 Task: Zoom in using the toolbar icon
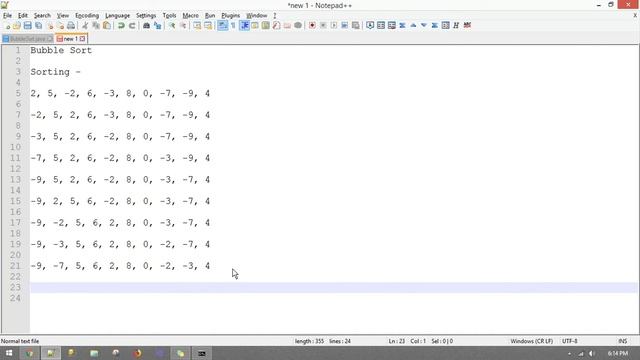(x=172, y=26)
